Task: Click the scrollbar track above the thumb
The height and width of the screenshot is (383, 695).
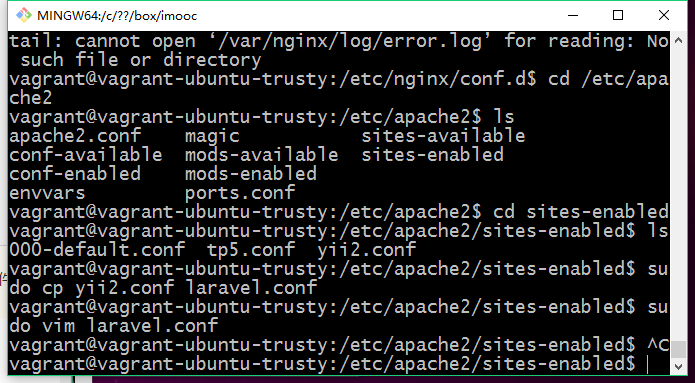Action: pyautogui.click(x=678, y=191)
